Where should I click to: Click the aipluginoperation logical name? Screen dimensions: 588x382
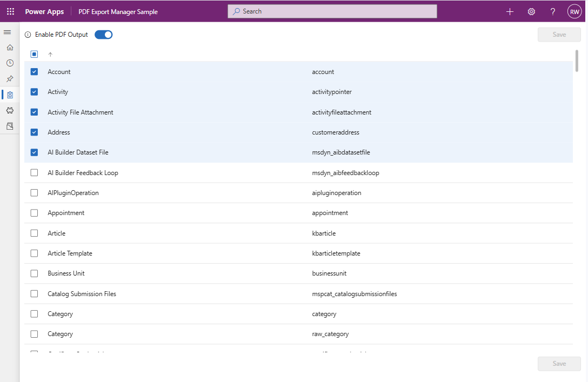tap(337, 193)
